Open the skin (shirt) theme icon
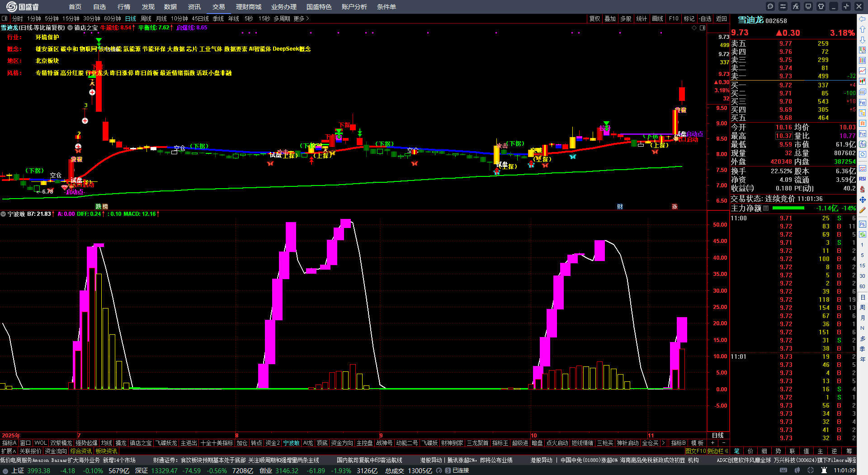Screen dimensions: 868x475 821,6
